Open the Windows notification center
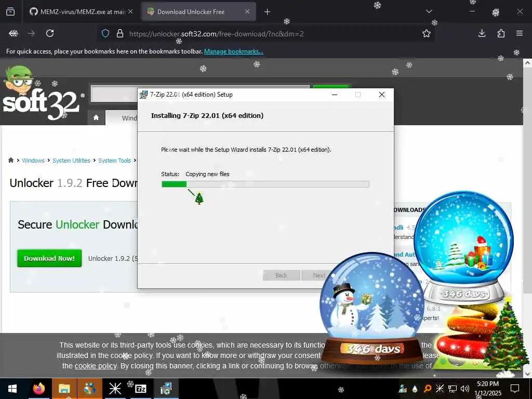Image resolution: width=532 pixels, height=399 pixels. coord(515,389)
